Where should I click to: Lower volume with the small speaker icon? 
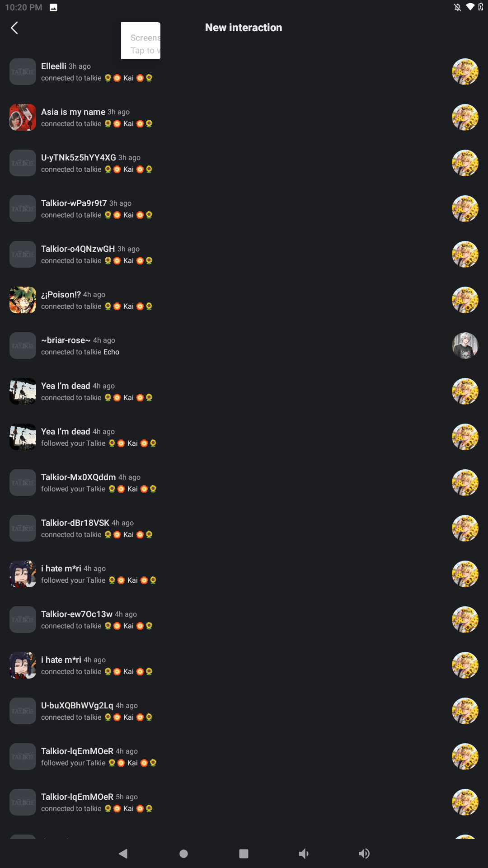point(304,854)
